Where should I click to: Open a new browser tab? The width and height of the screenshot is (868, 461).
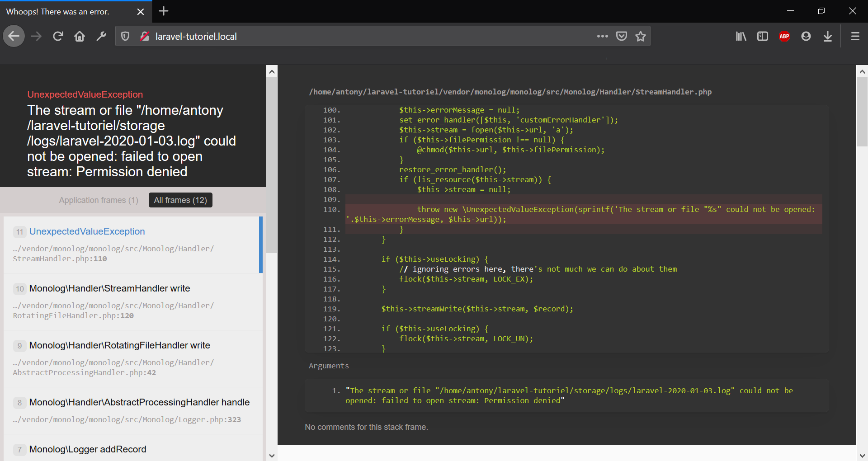(164, 11)
